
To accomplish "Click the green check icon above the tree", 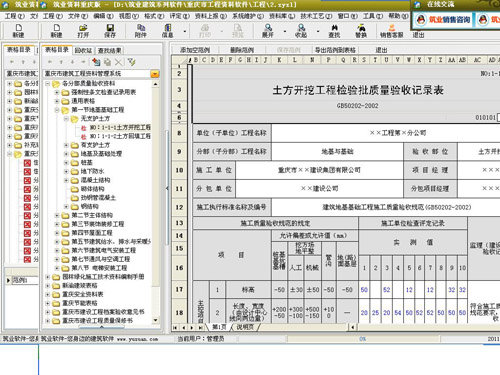I will pyautogui.click(x=131, y=62).
